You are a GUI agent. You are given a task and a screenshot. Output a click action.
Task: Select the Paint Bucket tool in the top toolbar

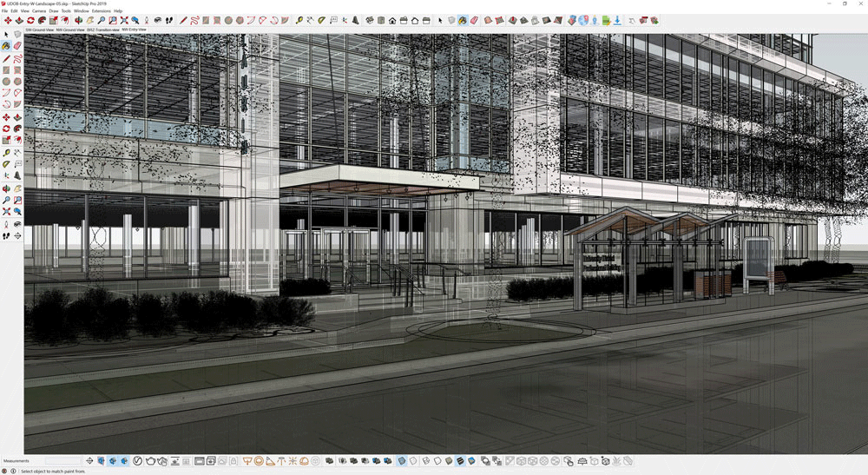point(463,21)
